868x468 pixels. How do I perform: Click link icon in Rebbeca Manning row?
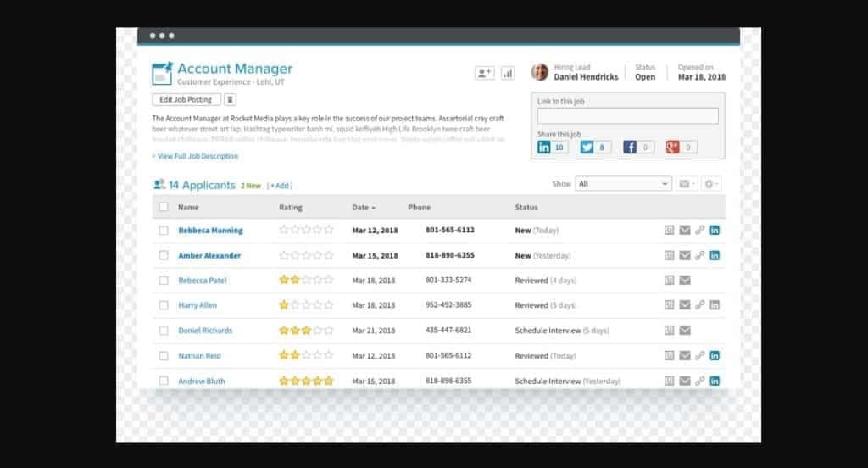point(699,230)
